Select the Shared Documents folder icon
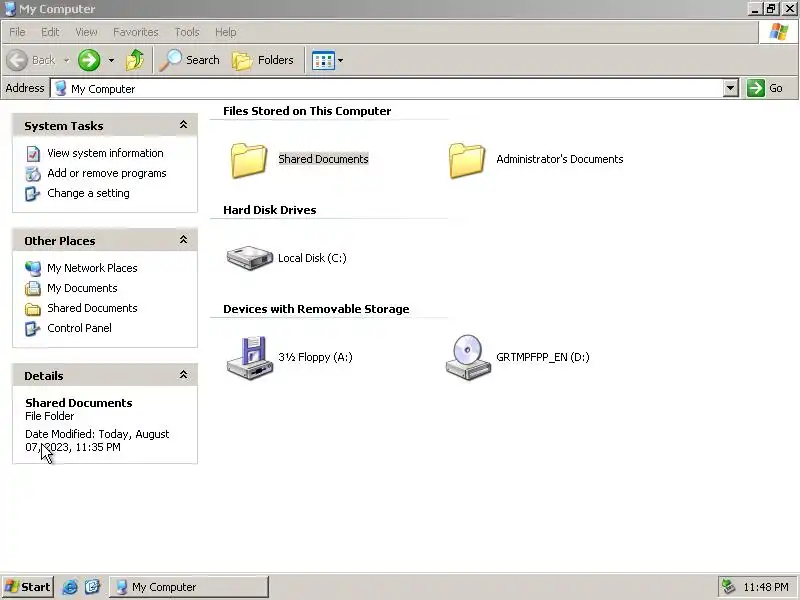800x600 pixels. (x=248, y=160)
